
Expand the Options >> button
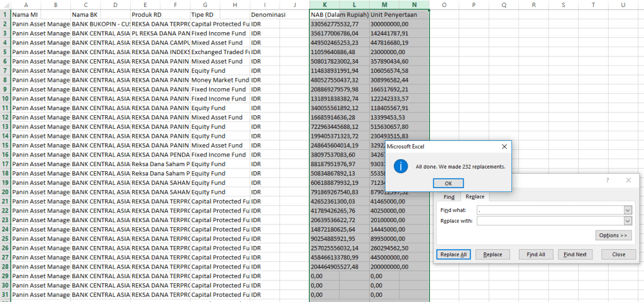pos(613,235)
